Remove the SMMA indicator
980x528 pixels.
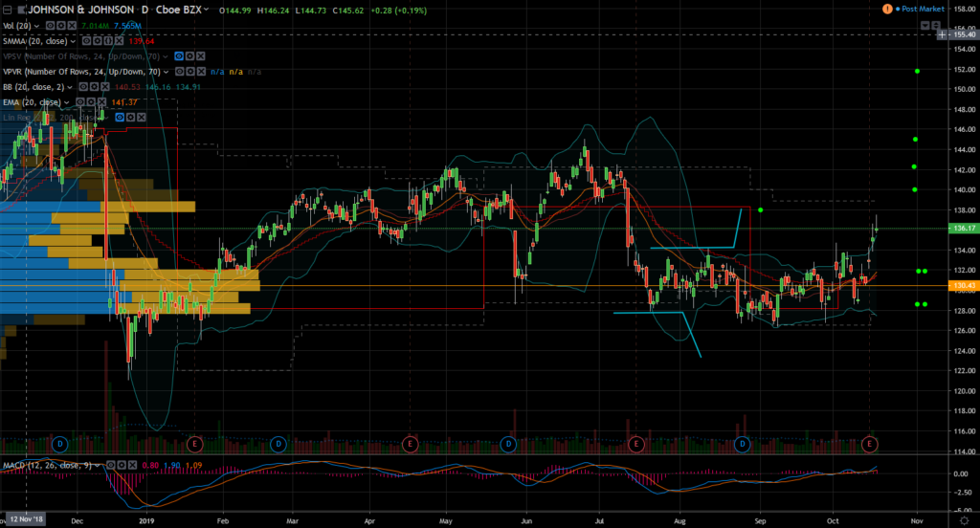click(x=119, y=40)
